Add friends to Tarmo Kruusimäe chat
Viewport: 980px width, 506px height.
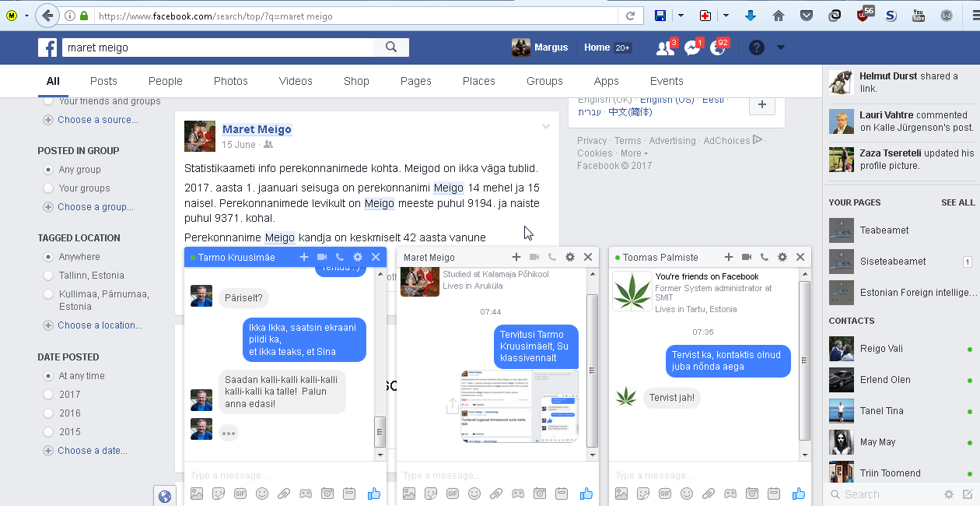tap(304, 257)
